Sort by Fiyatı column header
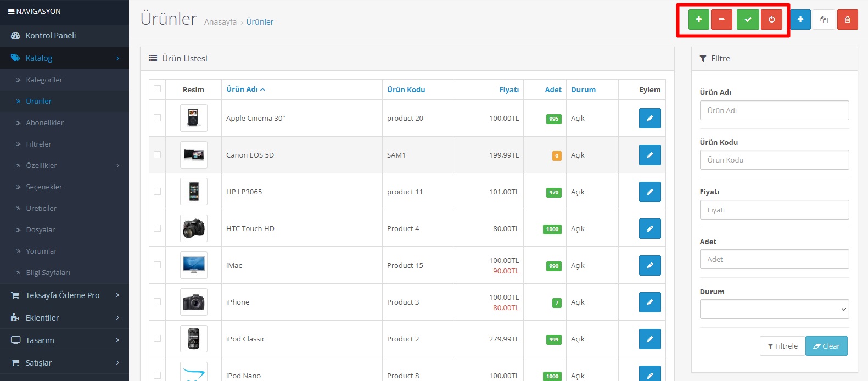The image size is (868, 381). (x=509, y=89)
